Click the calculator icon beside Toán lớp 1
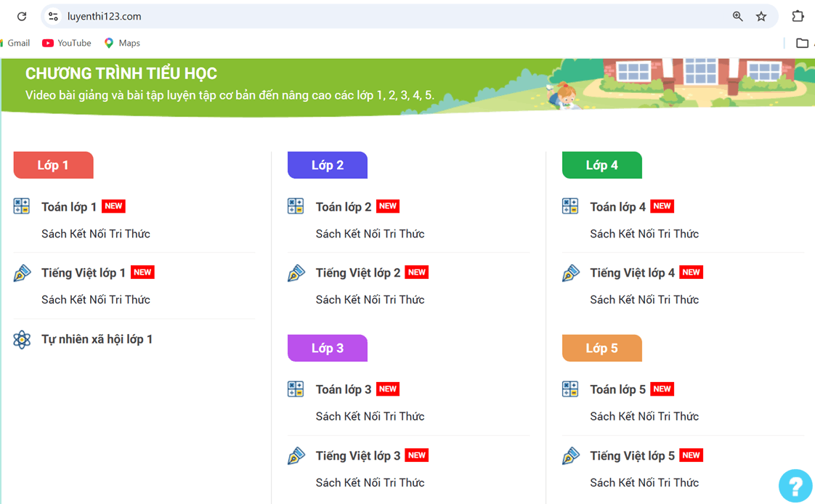 (21, 206)
